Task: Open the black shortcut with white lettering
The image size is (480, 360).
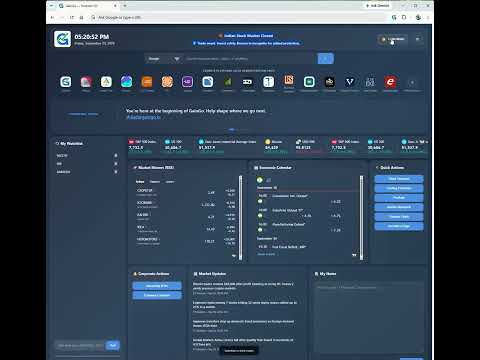Action: click(248, 82)
